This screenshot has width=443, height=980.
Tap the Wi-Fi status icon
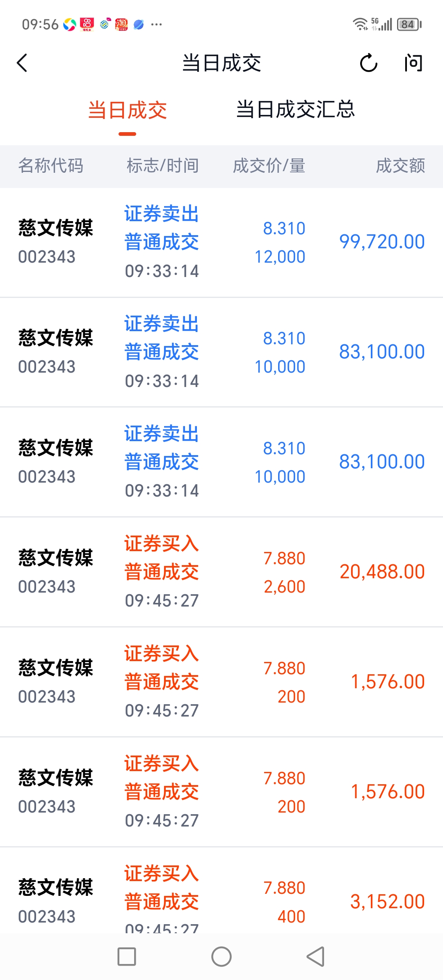pyautogui.click(x=360, y=24)
